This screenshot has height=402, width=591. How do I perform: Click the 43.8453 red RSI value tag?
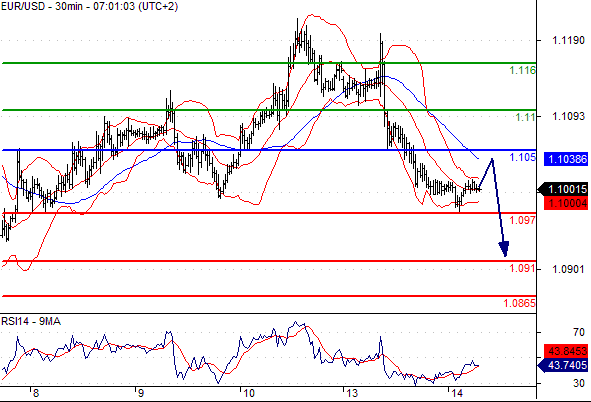[566, 351]
